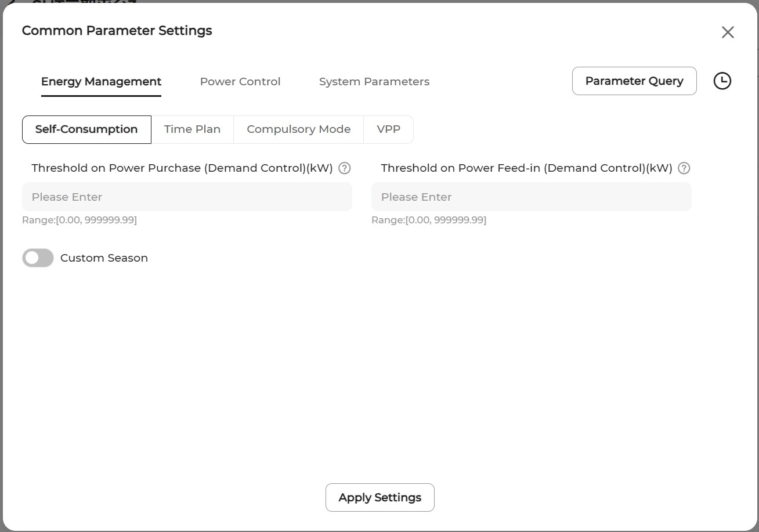Open the history clock icon
The height and width of the screenshot is (532, 759).
tap(722, 81)
